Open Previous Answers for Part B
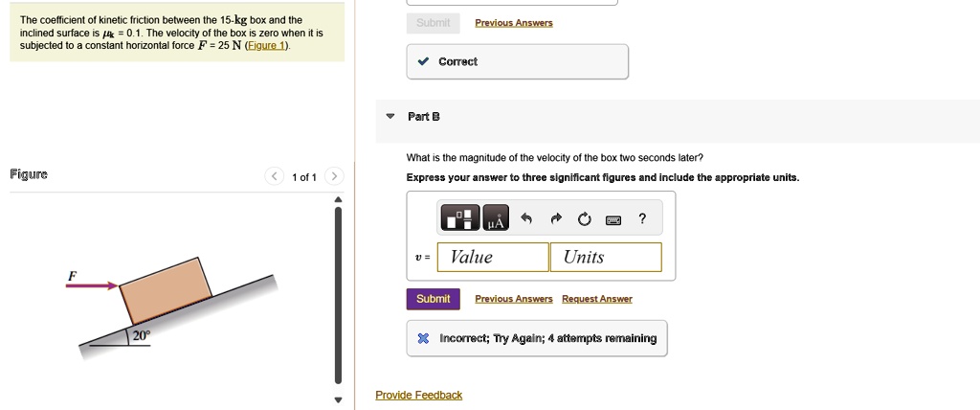Viewport: 980px width, 410px height. 514,299
